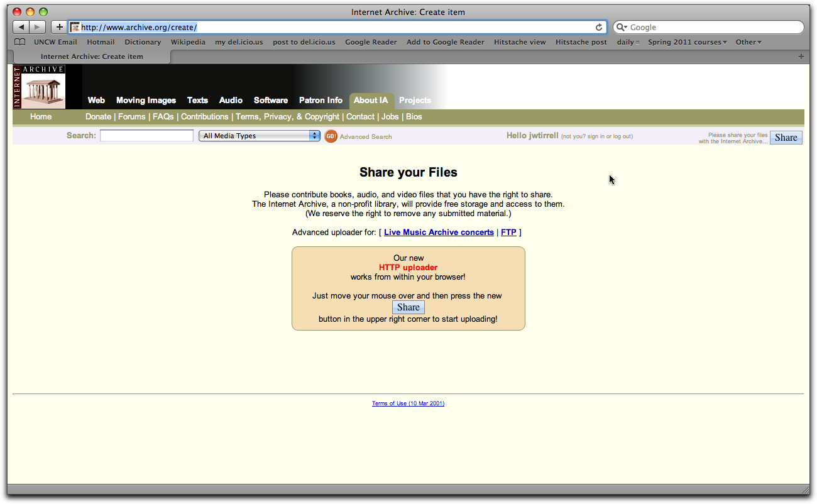Expand the Other bookmarks folder
Image resolution: width=817 pixels, height=504 pixels.
click(x=748, y=42)
